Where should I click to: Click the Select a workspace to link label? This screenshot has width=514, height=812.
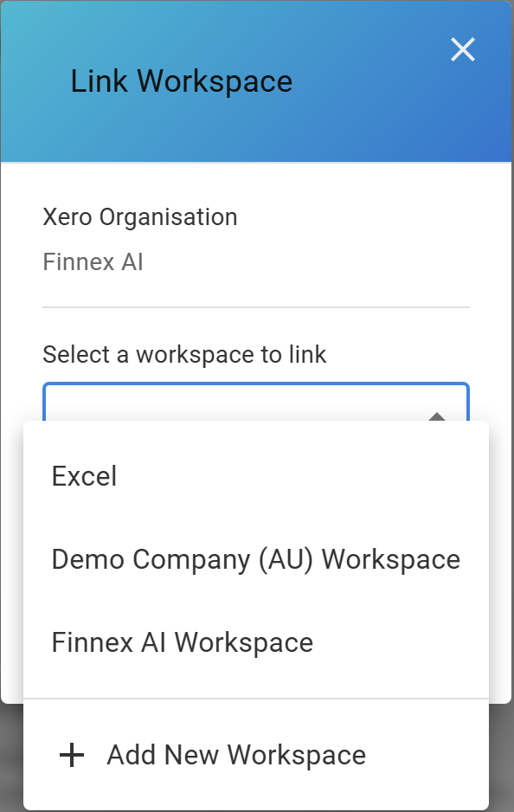184,355
